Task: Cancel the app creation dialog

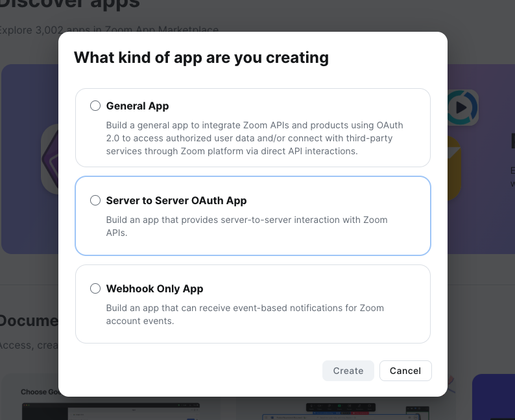Action: 405,371
